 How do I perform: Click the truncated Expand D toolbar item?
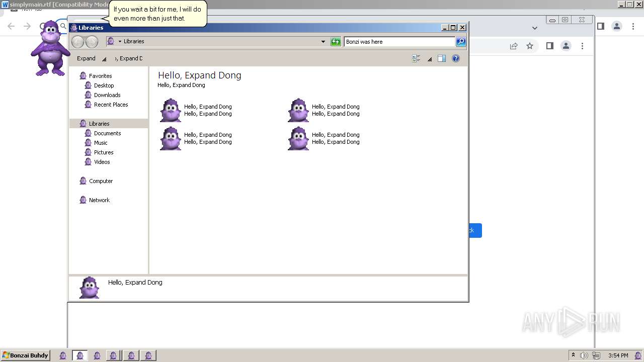point(129,58)
